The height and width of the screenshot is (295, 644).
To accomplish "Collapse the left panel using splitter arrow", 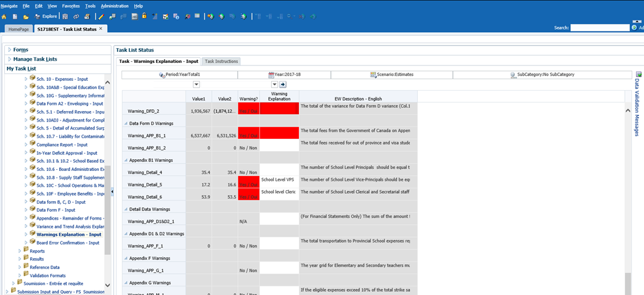I will [x=112, y=192].
